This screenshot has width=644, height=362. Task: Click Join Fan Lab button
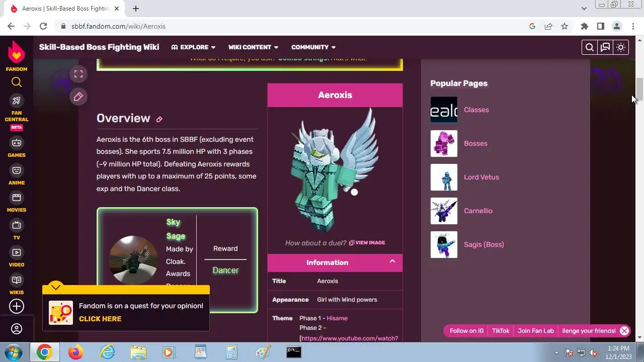[x=535, y=331]
